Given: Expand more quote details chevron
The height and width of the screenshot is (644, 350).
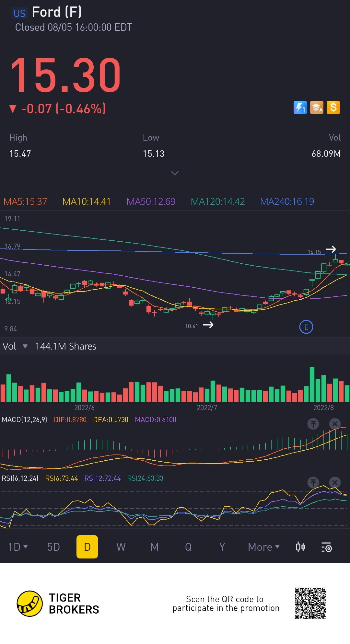Looking at the screenshot, I should coord(175,173).
